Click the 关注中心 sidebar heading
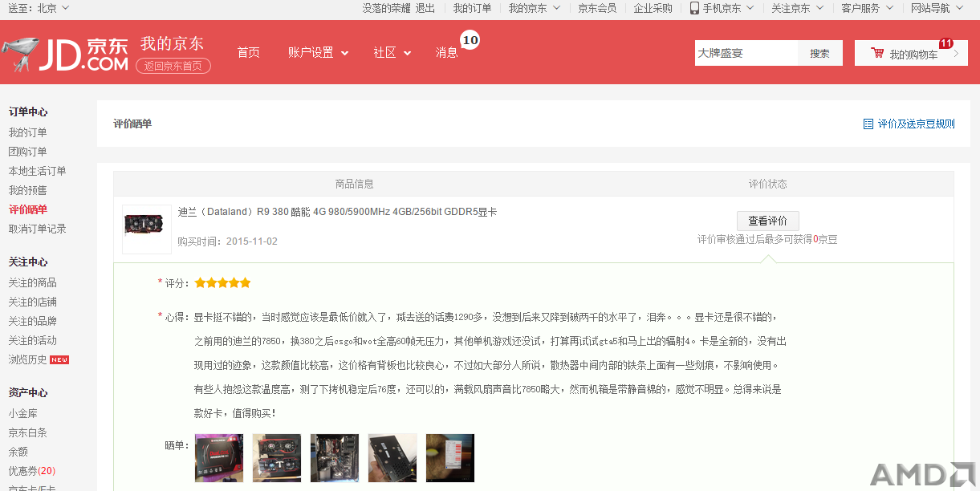This screenshot has width=980, height=491. click(x=28, y=262)
